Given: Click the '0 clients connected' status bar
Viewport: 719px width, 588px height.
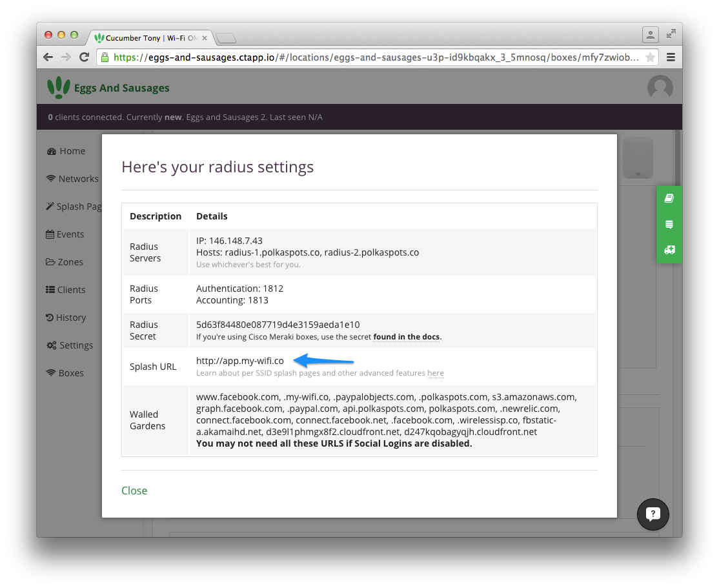Looking at the screenshot, I should (359, 117).
